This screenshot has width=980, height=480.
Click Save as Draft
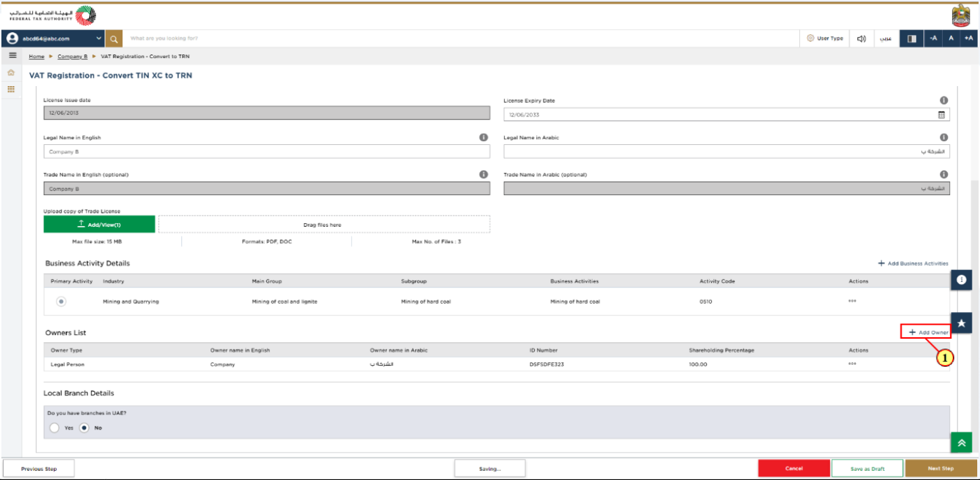tap(867, 469)
